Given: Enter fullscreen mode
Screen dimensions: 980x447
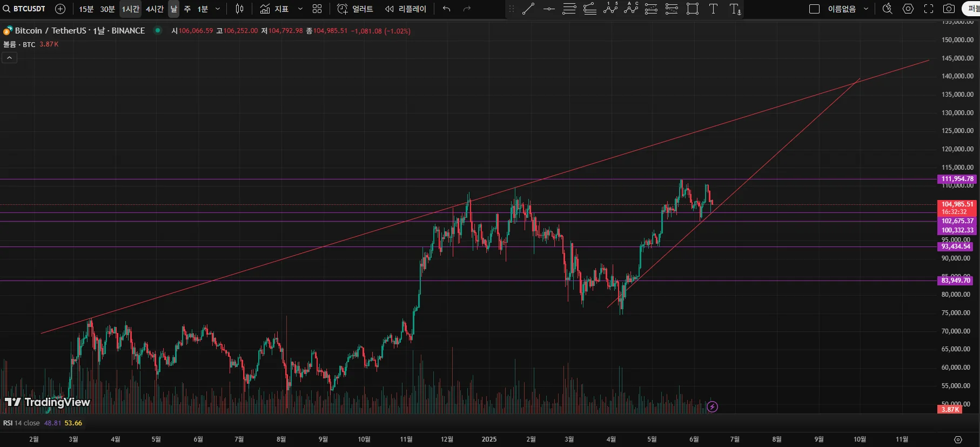Looking at the screenshot, I should (x=929, y=9).
